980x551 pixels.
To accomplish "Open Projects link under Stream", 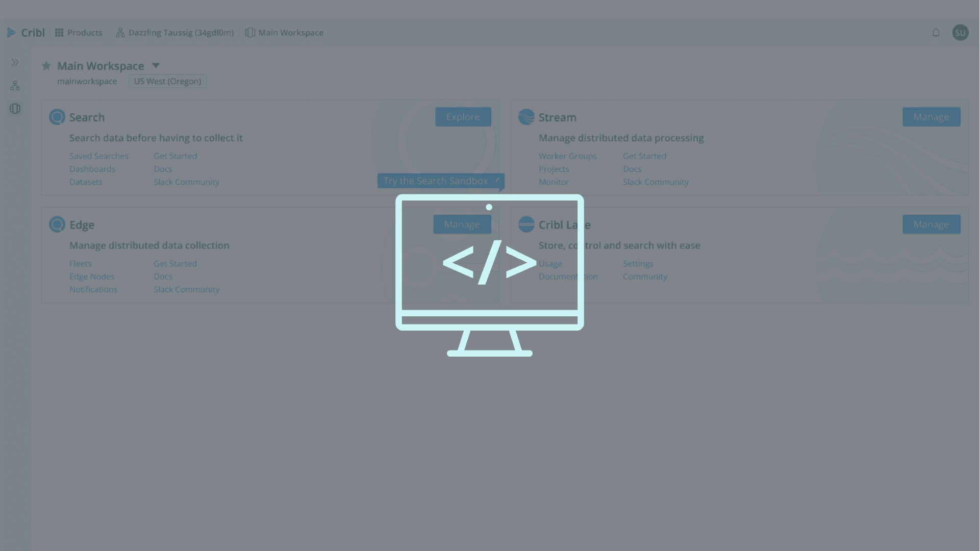I will (x=554, y=169).
